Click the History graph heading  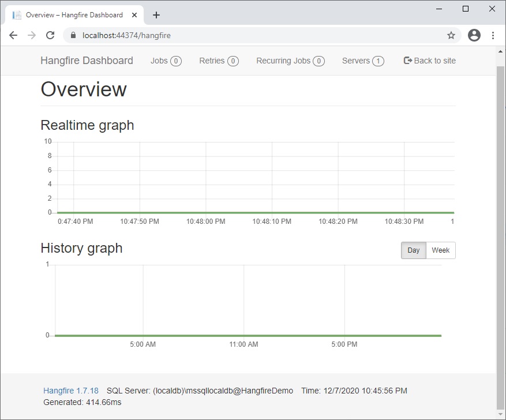pos(82,248)
